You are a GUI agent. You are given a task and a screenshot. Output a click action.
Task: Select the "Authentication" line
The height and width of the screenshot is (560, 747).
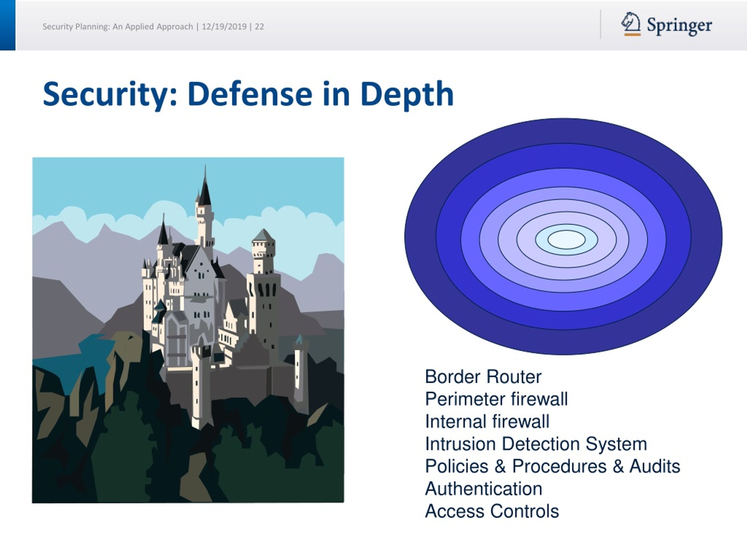point(484,489)
